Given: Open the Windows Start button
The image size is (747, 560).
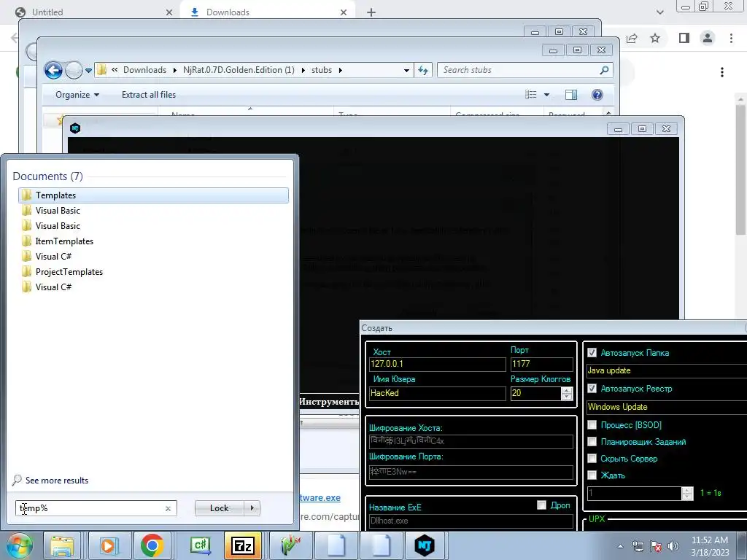Looking at the screenshot, I should pyautogui.click(x=19, y=545).
